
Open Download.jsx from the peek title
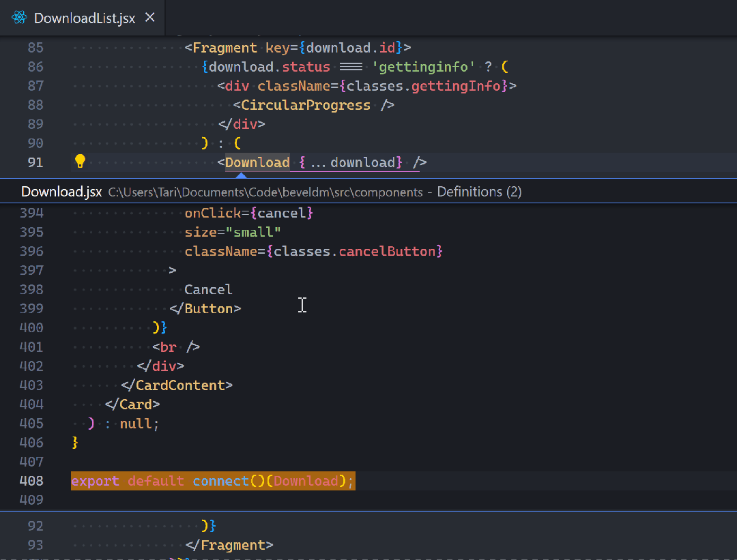61,192
